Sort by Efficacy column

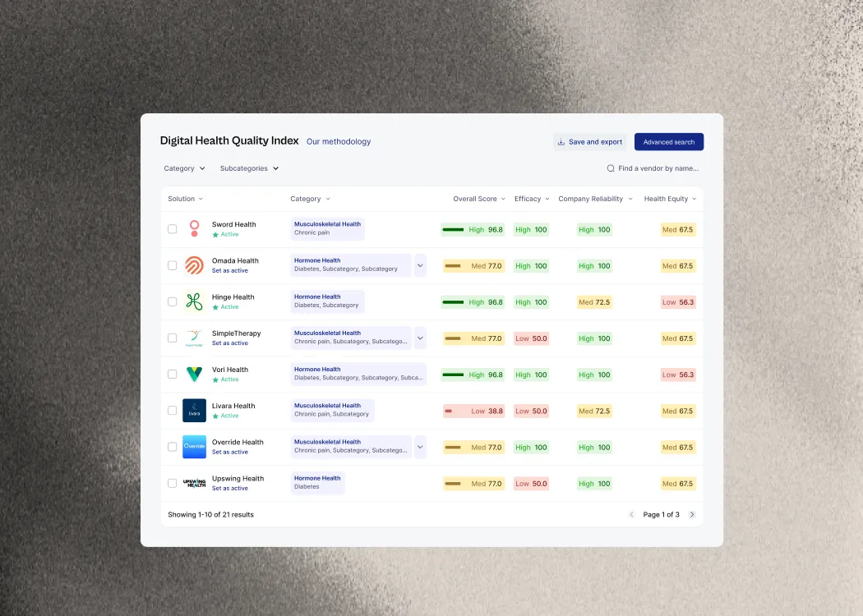point(532,199)
